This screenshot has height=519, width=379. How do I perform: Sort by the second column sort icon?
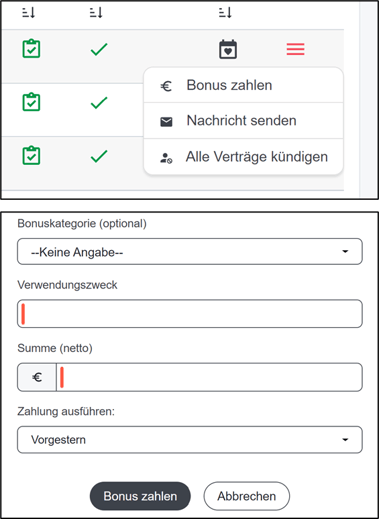pyautogui.click(x=96, y=13)
